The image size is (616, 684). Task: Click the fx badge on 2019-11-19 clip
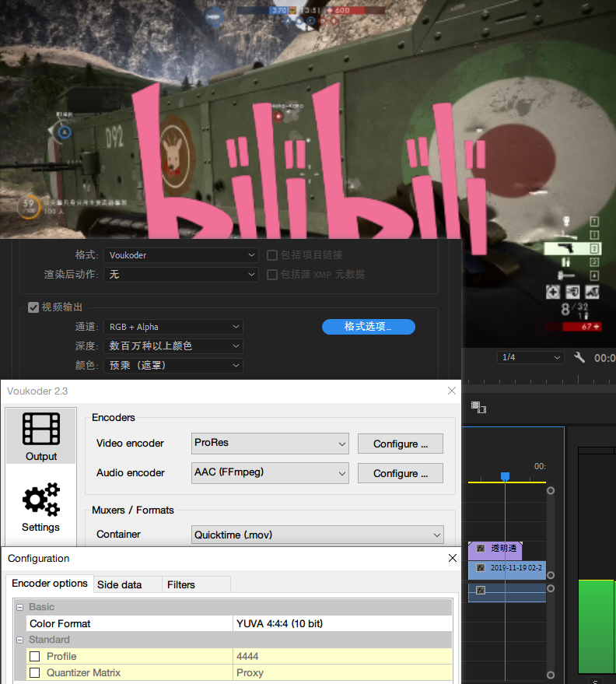coord(480,569)
